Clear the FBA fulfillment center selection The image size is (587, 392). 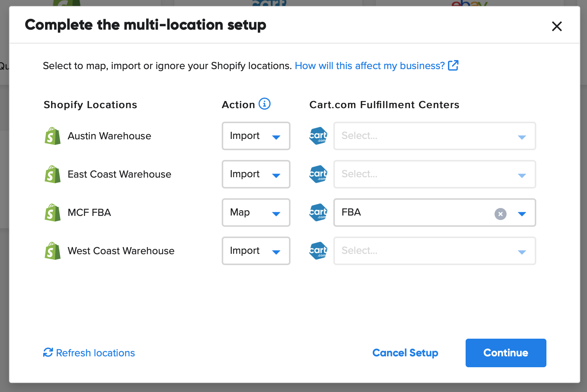[501, 214]
